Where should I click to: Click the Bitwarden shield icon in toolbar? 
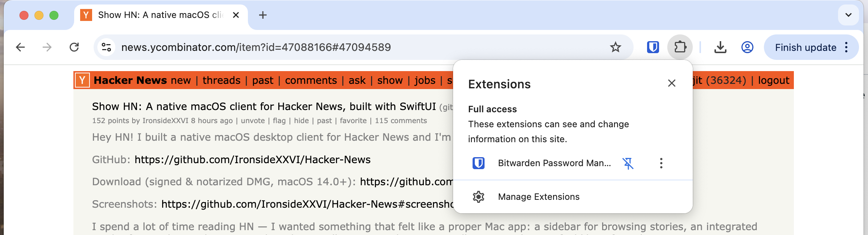653,47
